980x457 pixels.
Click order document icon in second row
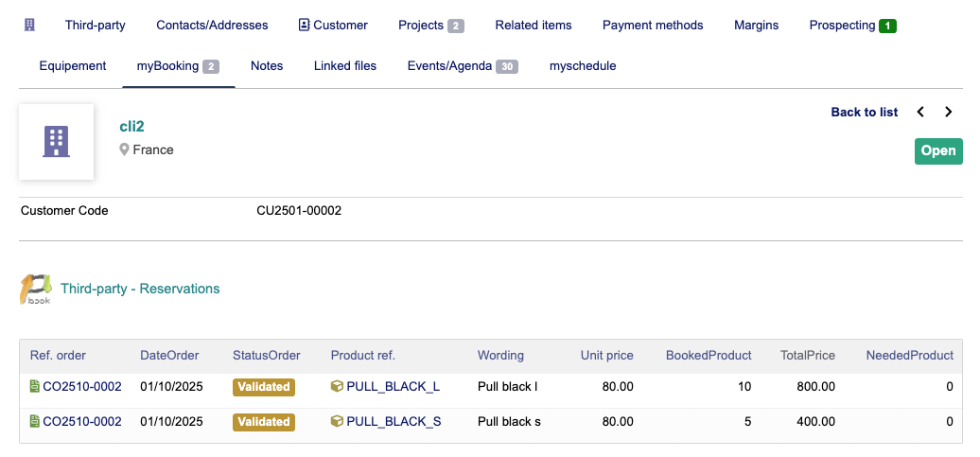pos(35,421)
